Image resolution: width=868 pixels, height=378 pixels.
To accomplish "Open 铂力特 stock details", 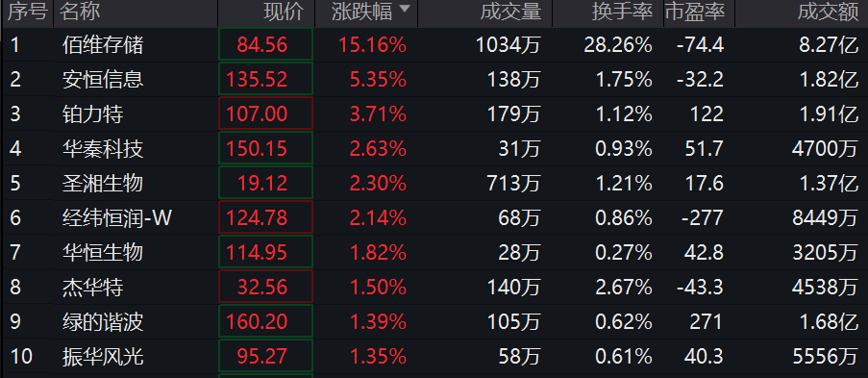I will click(92, 114).
